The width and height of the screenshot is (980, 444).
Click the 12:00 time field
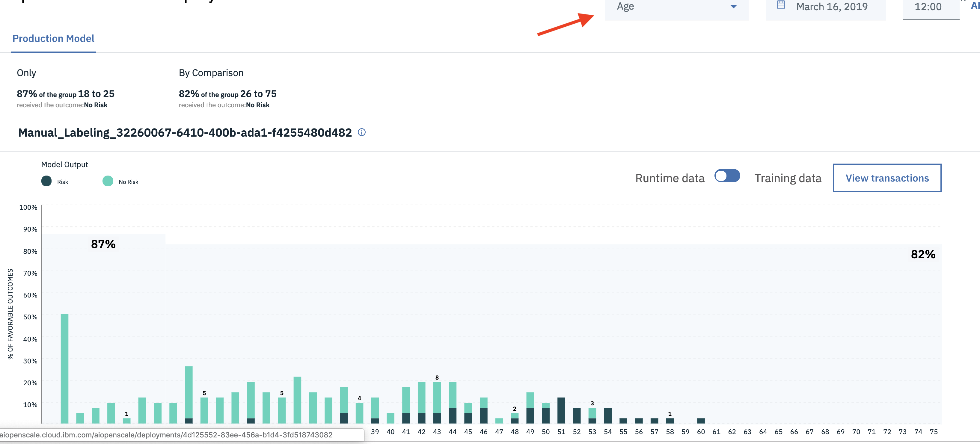[928, 7]
